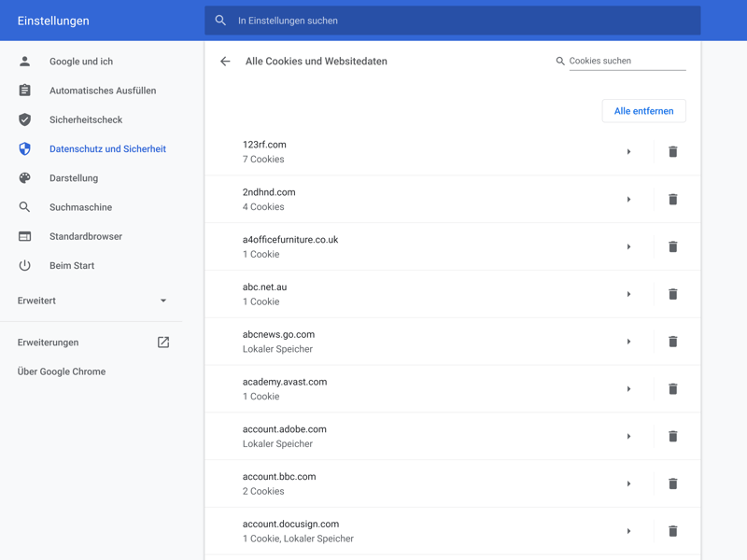Remove abc.net.au cookies via trash icon
Screen dimensions: 747x560
[x=672, y=294]
